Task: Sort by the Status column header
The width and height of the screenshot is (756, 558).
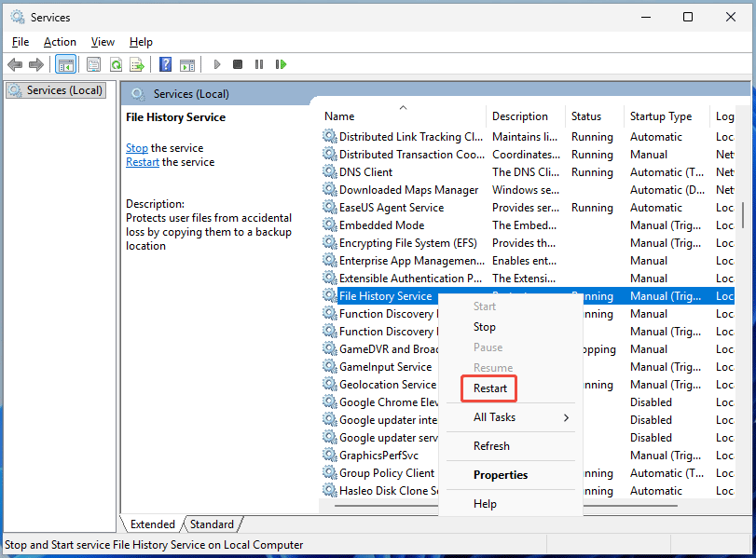Action: click(x=595, y=116)
